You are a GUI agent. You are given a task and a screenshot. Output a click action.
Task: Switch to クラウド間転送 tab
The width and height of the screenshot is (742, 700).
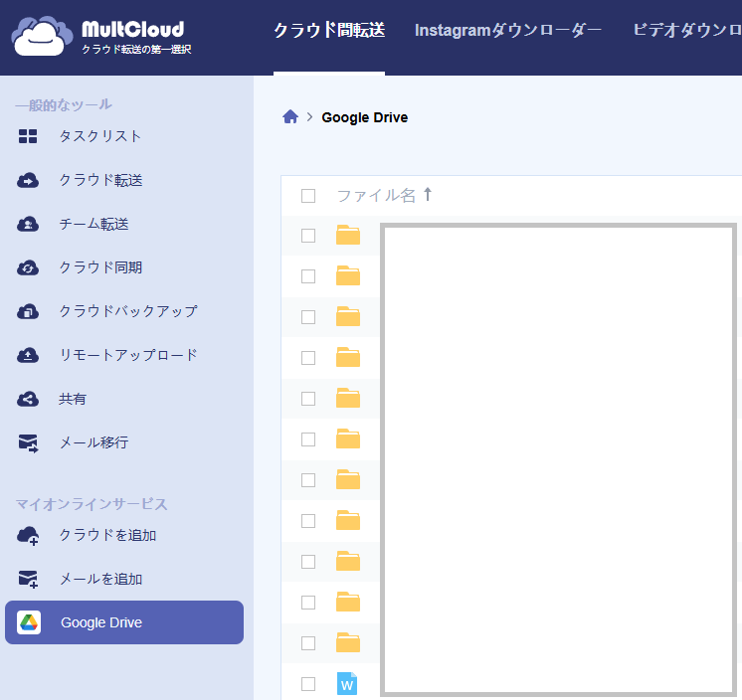click(328, 30)
